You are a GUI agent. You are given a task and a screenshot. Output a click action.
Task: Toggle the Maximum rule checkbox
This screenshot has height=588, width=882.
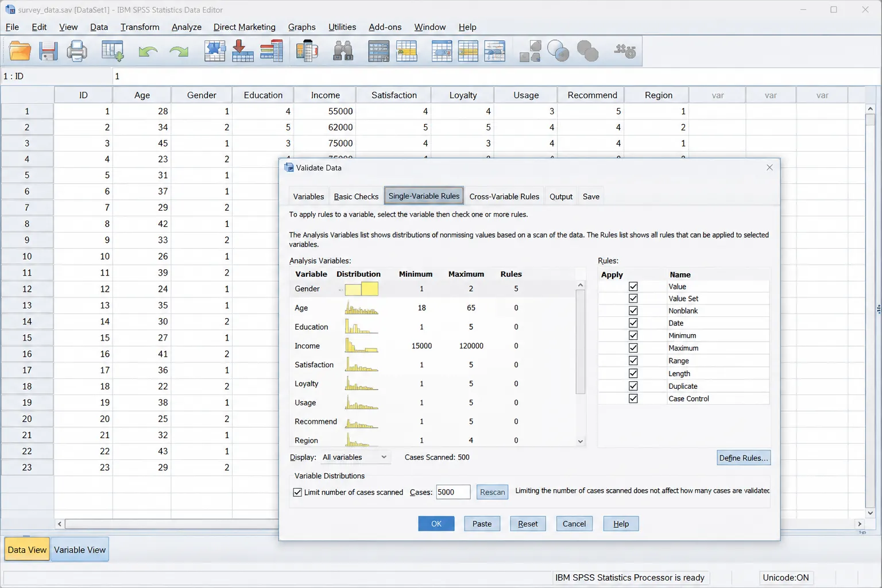633,348
